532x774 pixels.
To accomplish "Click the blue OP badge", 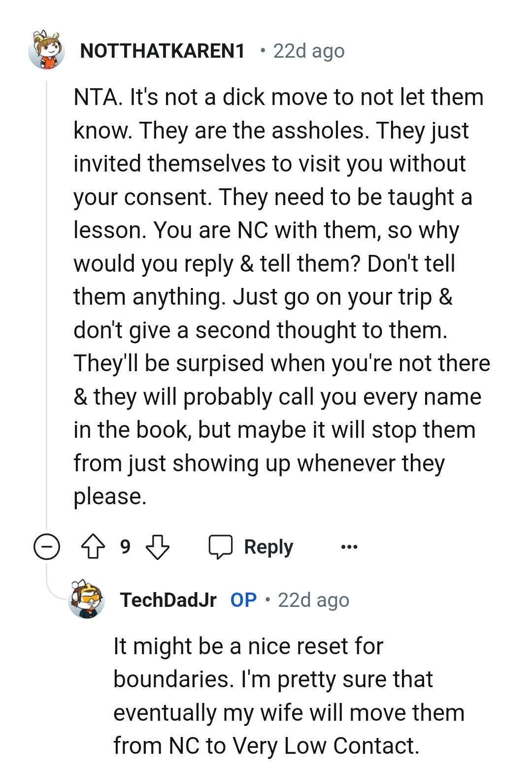I will pos(243,600).
